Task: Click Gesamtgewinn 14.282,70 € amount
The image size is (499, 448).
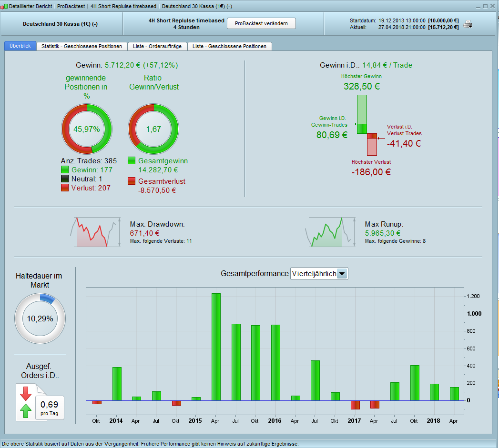Action: pos(158,170)
